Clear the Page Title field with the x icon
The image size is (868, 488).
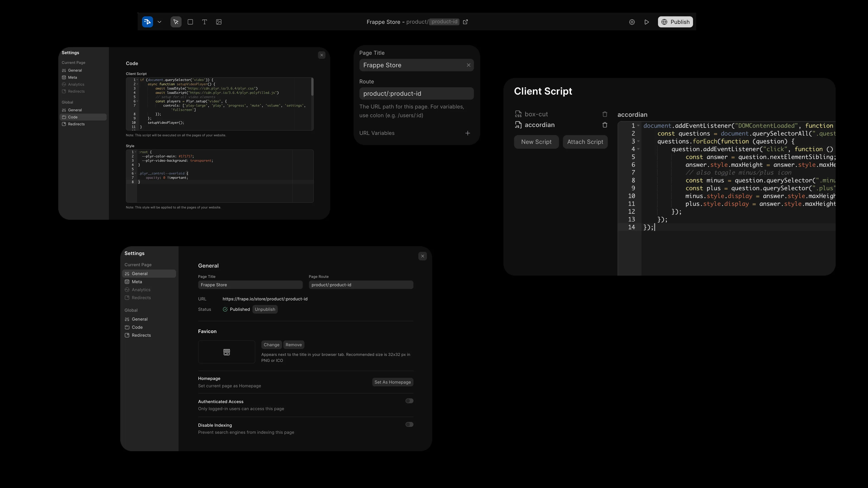click(468, 65)
